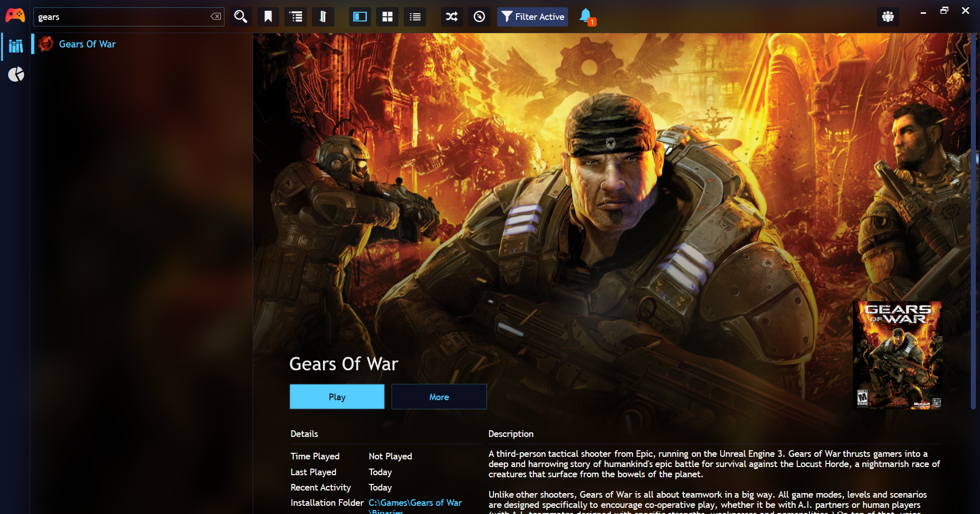Click the Play button
The image size is (980, 514).
click(x=337, y=397)
